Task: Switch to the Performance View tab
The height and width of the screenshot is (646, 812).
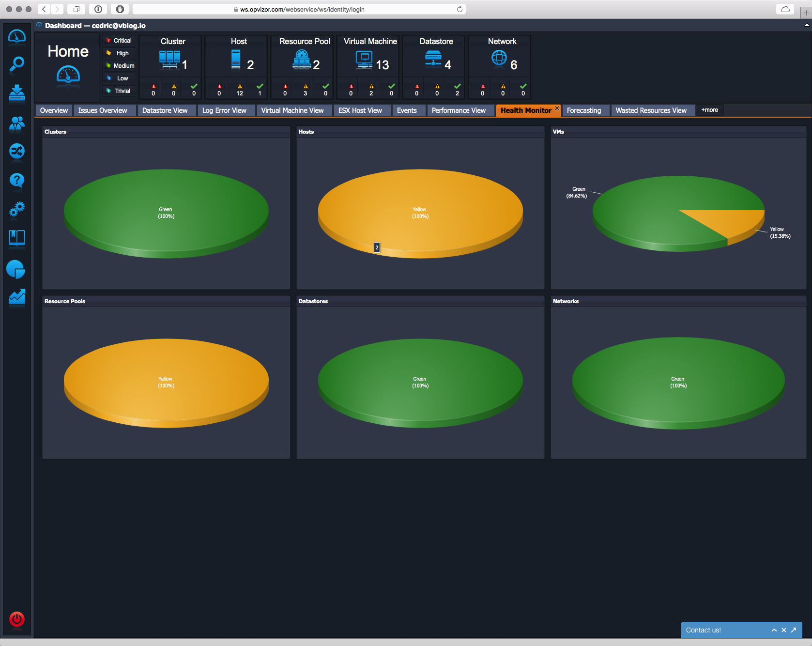Action: click(x=458, y=110)
